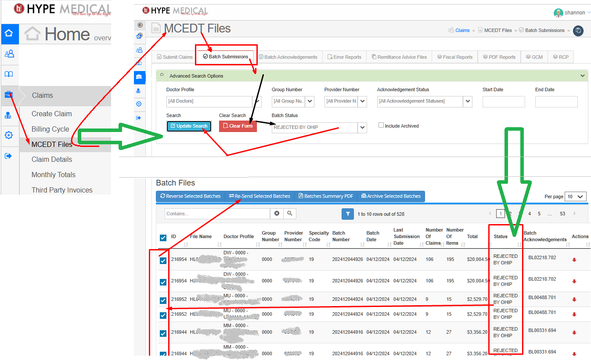Open Patients icon in the left Home panel sidebar
This screenshot has width=591, height=364.
(9, 54)
